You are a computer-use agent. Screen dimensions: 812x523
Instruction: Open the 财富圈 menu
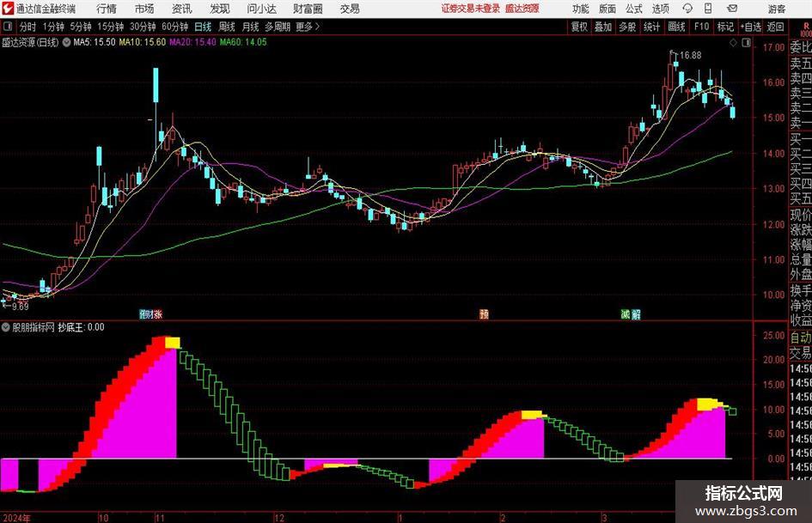(x=308, y=9)
